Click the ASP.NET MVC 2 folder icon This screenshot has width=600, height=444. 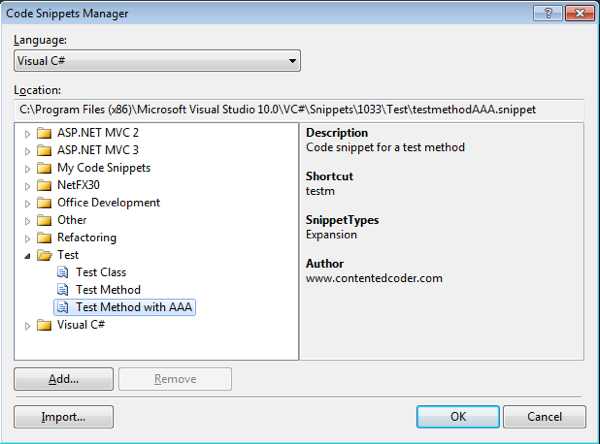[x=43, y=133]
